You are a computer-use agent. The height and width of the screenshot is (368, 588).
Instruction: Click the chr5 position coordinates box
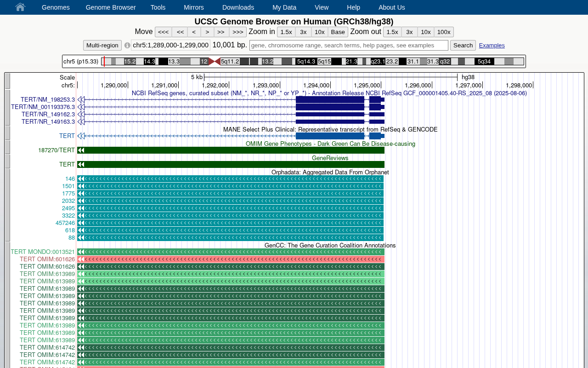(171, 45)
